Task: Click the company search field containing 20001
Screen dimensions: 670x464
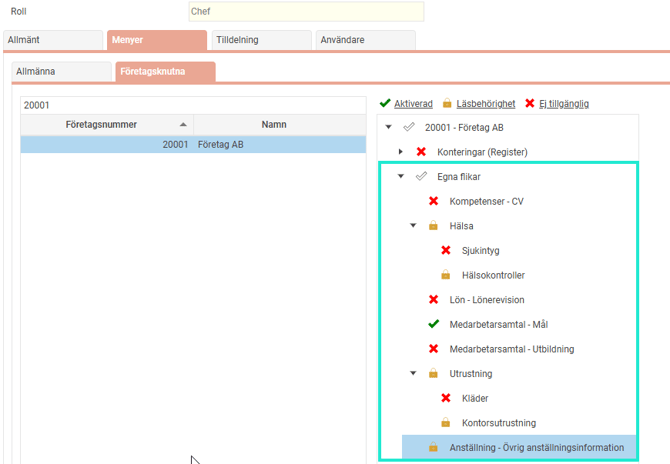Action: tap(194, 105)
